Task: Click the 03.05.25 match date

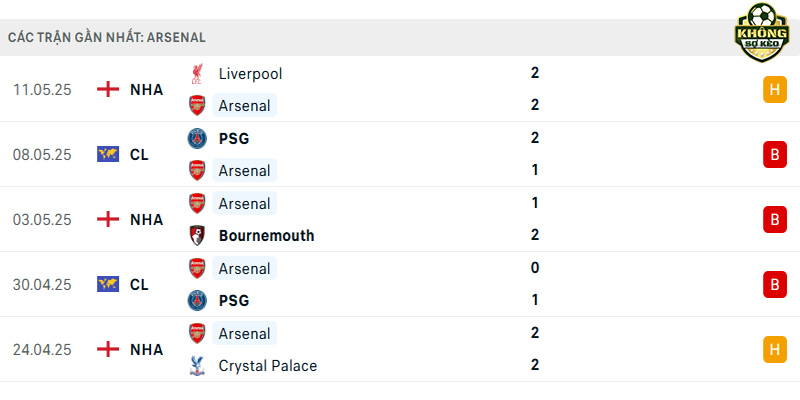Action: (42, 220)
